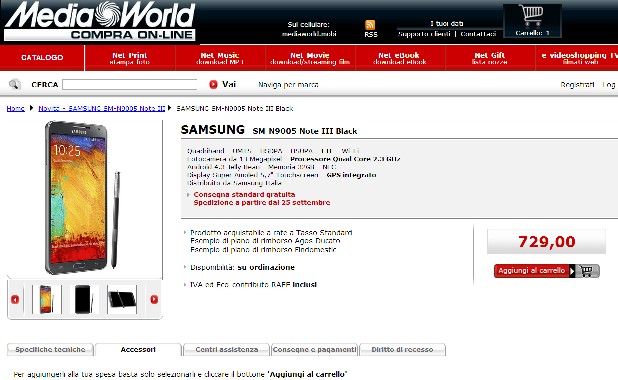Switch to Centri assistenza tab
618x380 pixels.
pyautogui.click(x=227, y=350)
